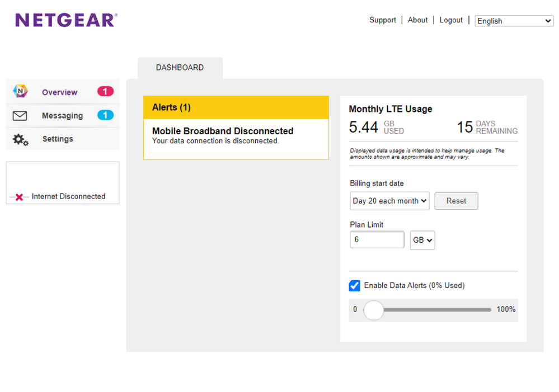Click the About link
This screenshot has width=559, height=392.
pyautogui.click(x=417, y=20)
